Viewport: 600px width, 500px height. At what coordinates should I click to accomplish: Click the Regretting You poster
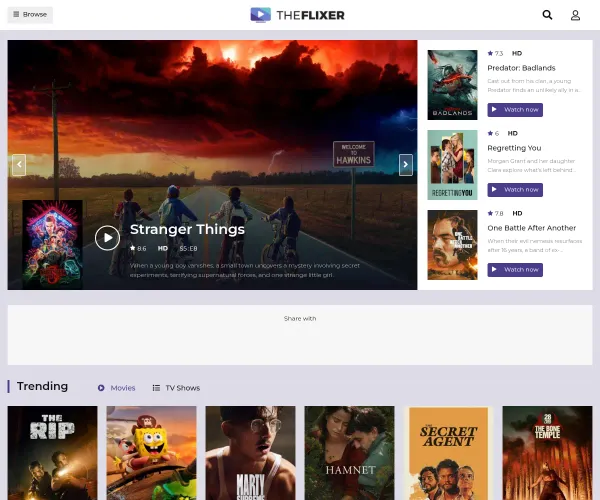tap(452, 165)
